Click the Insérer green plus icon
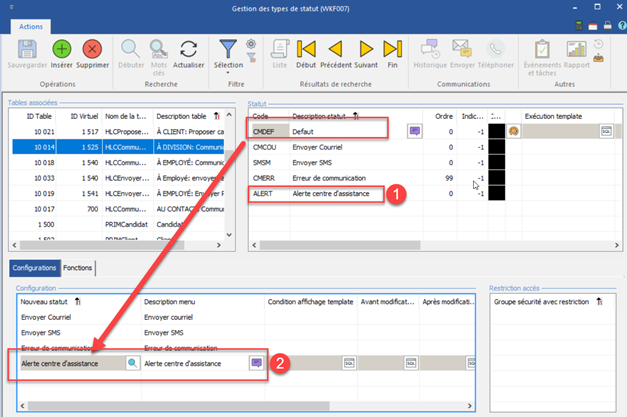The width and height of the screenshot is (627, 417). (x=62, y=48)
